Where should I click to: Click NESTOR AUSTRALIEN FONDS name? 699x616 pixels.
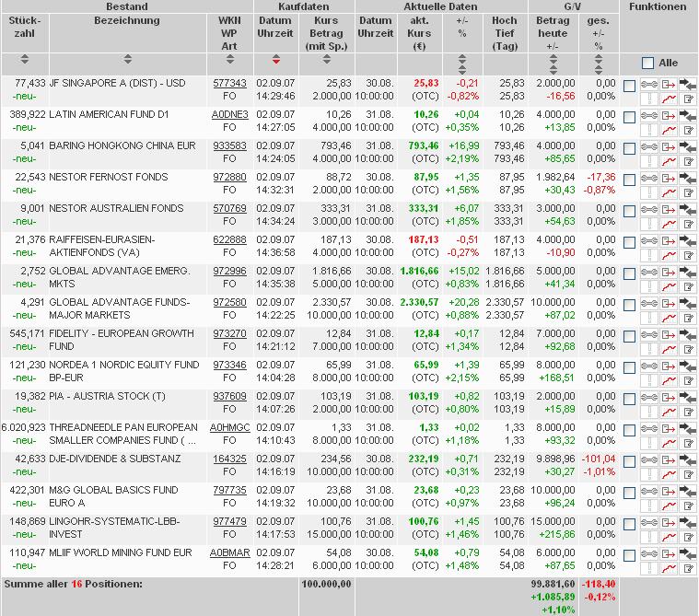point(116,208)
